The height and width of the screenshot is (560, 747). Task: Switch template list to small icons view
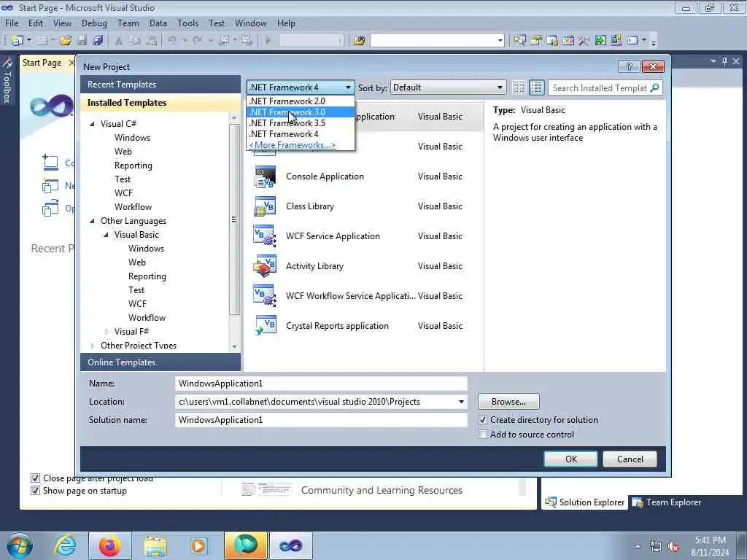(x=519, y=87)
